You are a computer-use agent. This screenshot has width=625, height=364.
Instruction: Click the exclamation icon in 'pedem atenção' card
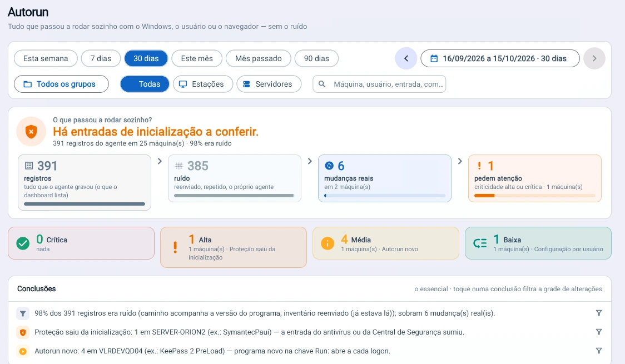(x=479, y=166)
